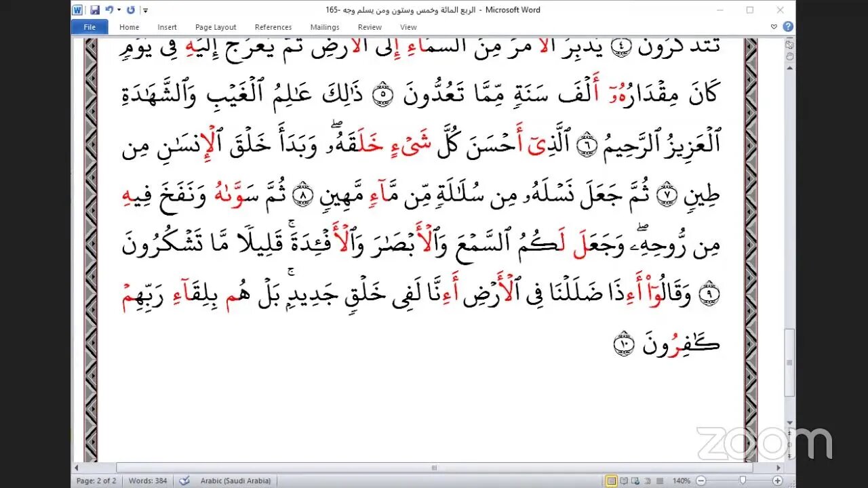
Task: Click the proofing check icon
Action: point(184,481)
